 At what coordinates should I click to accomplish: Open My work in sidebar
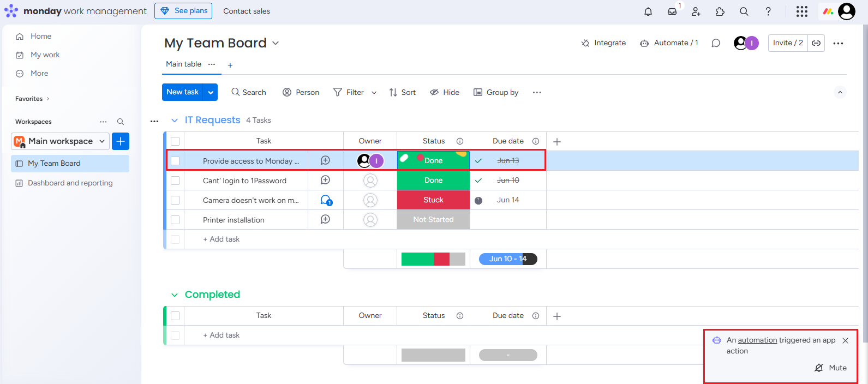(38, 55)
